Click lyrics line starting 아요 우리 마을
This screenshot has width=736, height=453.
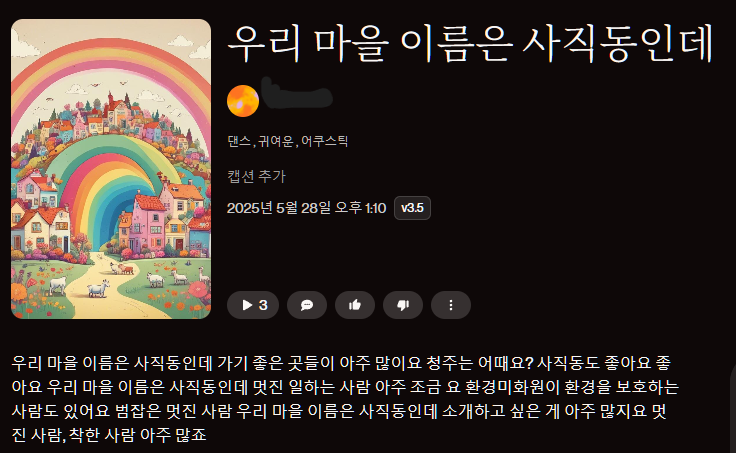point(345,387)
